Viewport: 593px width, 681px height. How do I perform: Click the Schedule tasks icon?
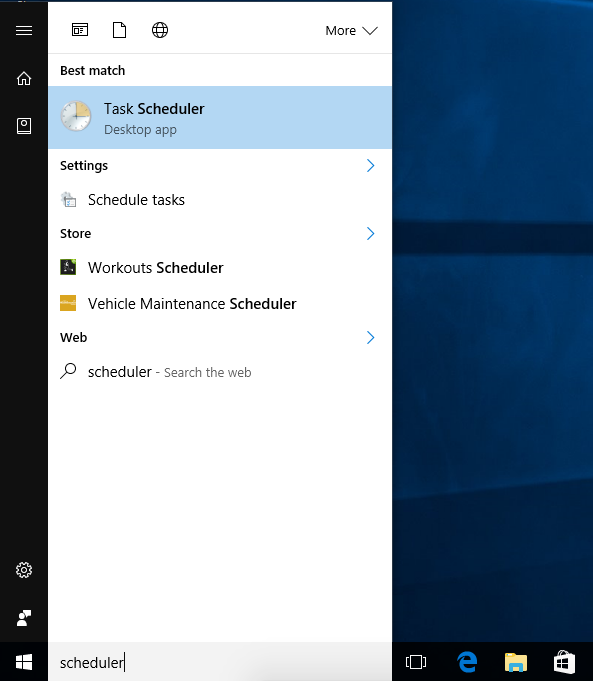coord(68,200)
